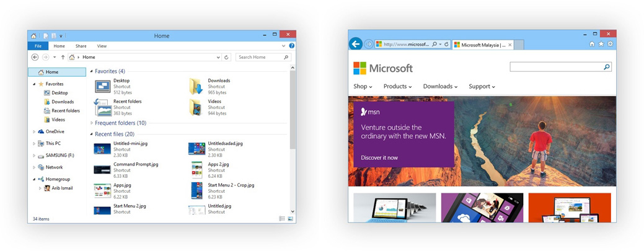Screen dimensions: 644x251
Task: Switch to the Home ribbon tab
Action: [x=59, y=46]
